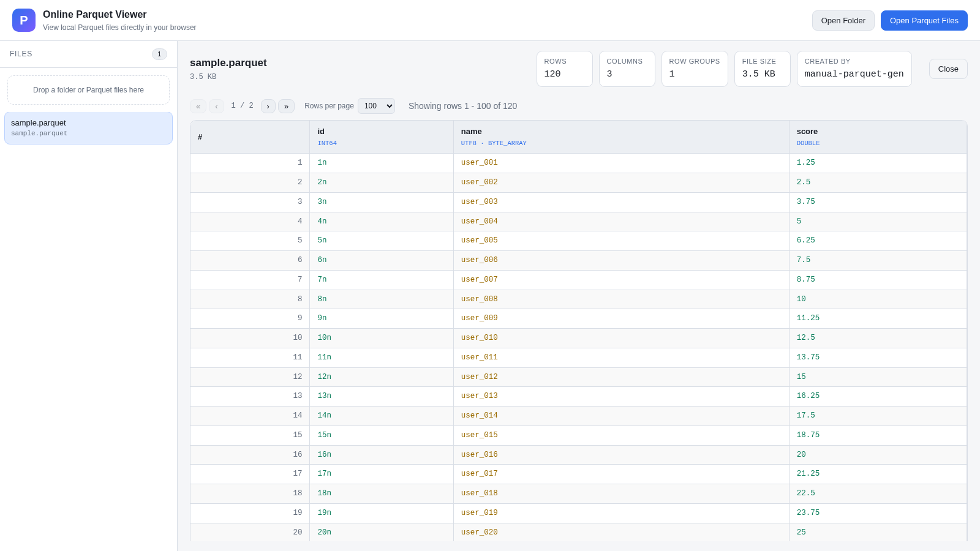Screen dimensions: 980x551
Task: Click Open Parquet Files button
Action: tap(924, 20)
